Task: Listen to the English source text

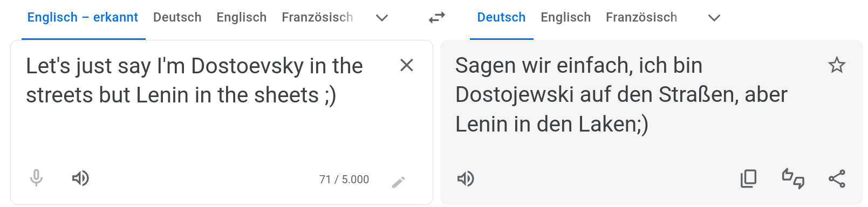Action: (x=80, y=178)
